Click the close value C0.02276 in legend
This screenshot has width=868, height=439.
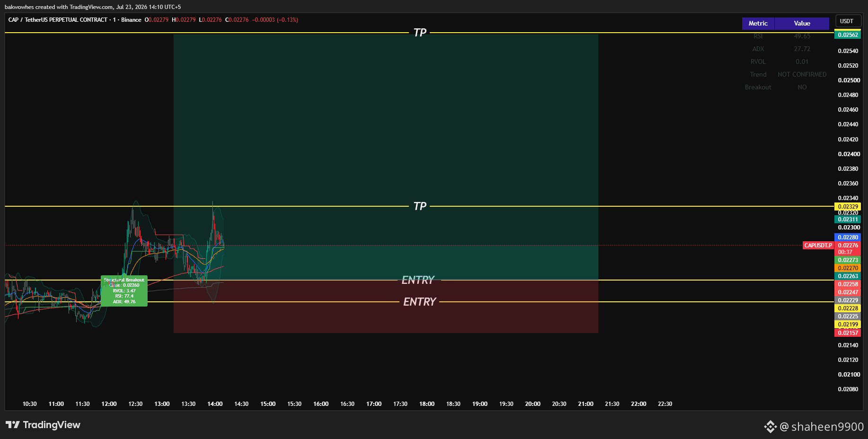point(237,20)
